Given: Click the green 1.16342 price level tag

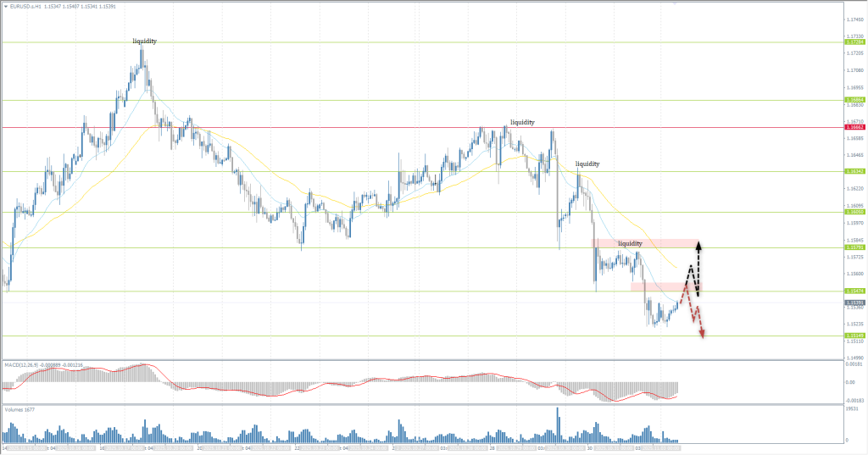Looking at the screenshot, I should click(854, 171).
